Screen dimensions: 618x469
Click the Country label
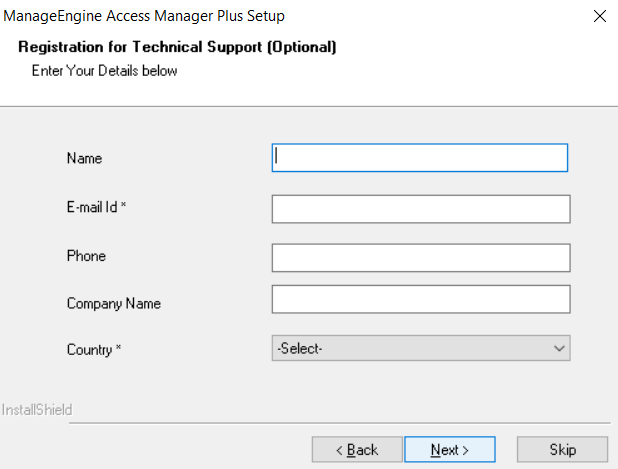click(94, 349)
